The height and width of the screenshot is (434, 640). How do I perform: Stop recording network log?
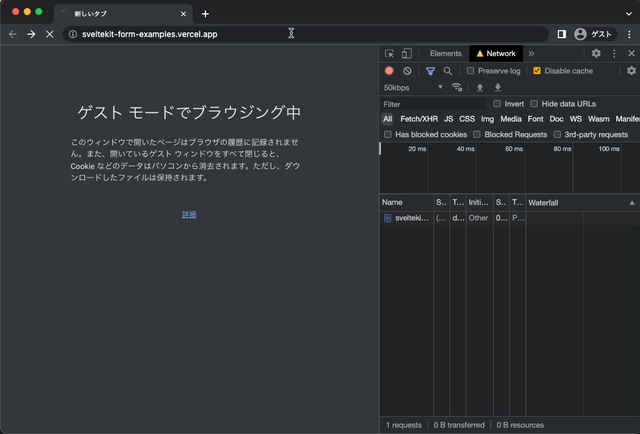[389, 71]
